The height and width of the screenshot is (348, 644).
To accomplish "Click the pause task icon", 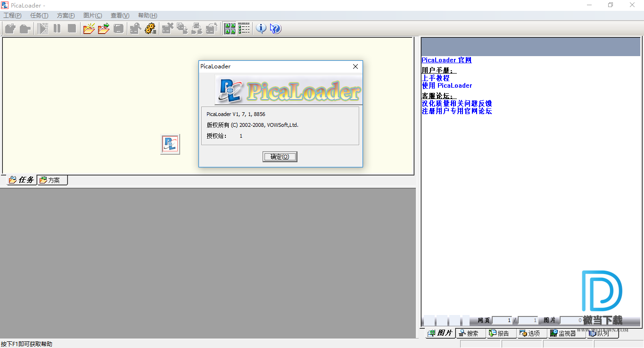I will (57, 29).
